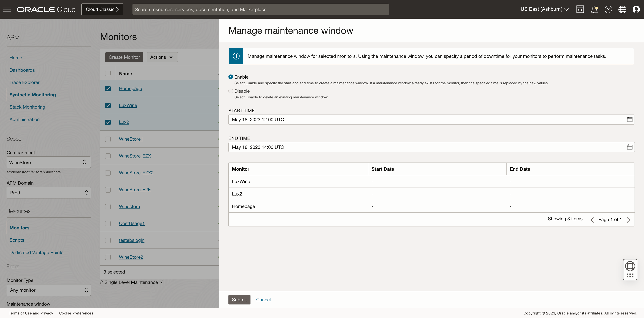The image size is (644, 318).
Task: Change the APM Domain from Prod
Action: coord(49,193)
